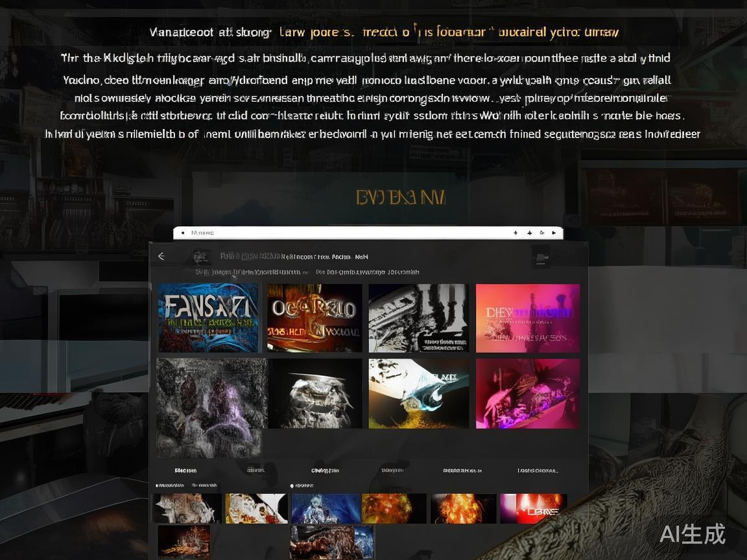Viewport: 747px width, 560px height.
Task: Open the last tab on the right of bottom row
Action: 538,471
